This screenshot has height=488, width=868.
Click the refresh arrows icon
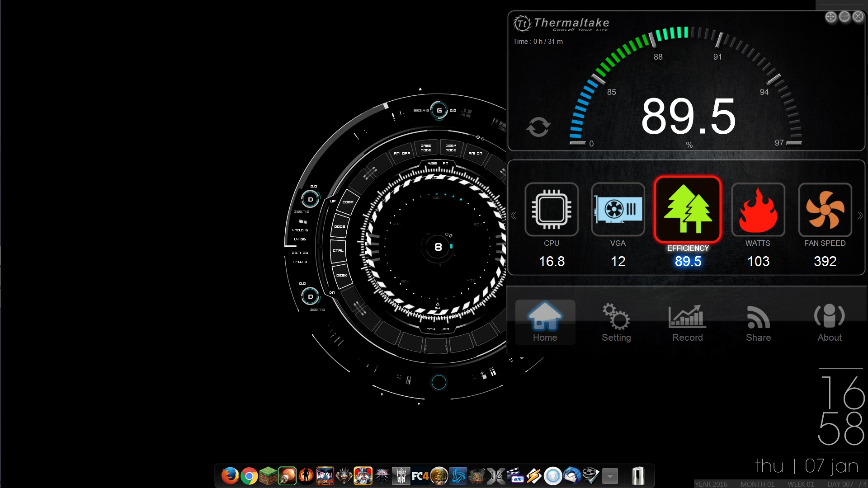538,127
